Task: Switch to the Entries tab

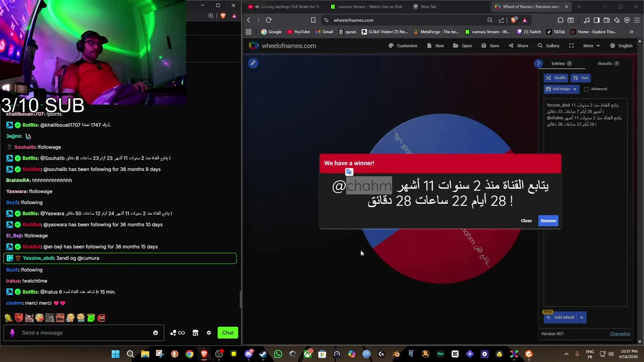Action: [x=561, y=63]
